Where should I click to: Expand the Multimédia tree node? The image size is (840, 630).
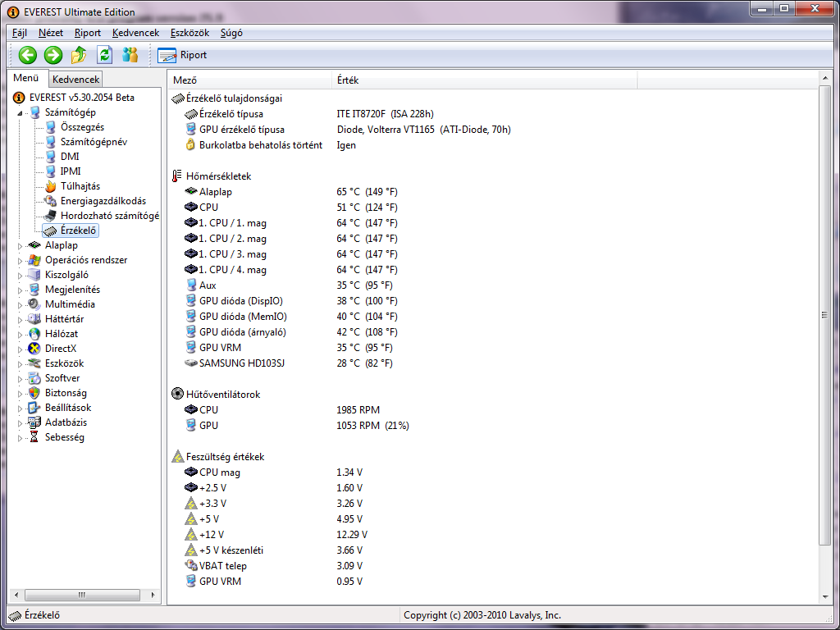(x=21, y=305)
